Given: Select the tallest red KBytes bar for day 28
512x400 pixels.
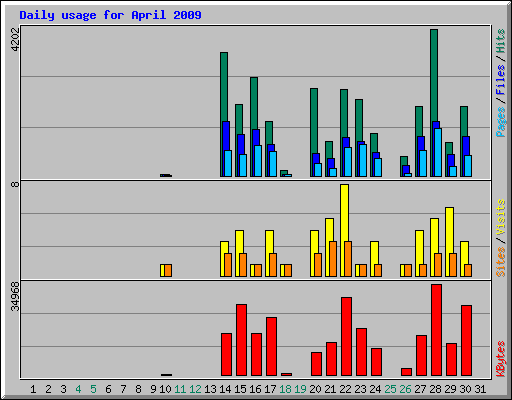Looking at the screenshot, I should (436, 330).
